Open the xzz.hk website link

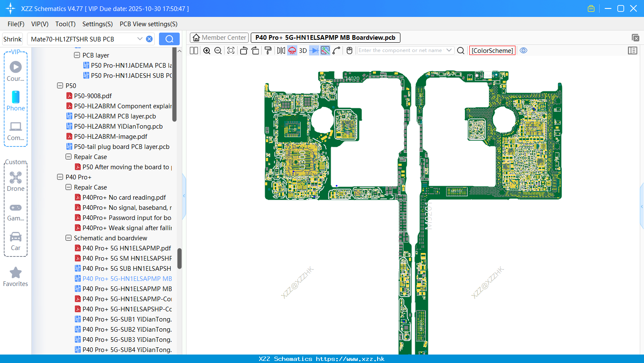(350, 359)
